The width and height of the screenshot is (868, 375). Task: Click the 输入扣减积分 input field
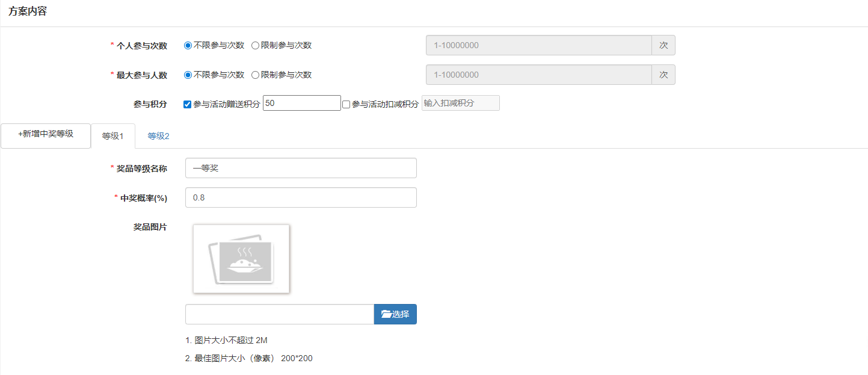pyautogui.click(x=461, y=103)
